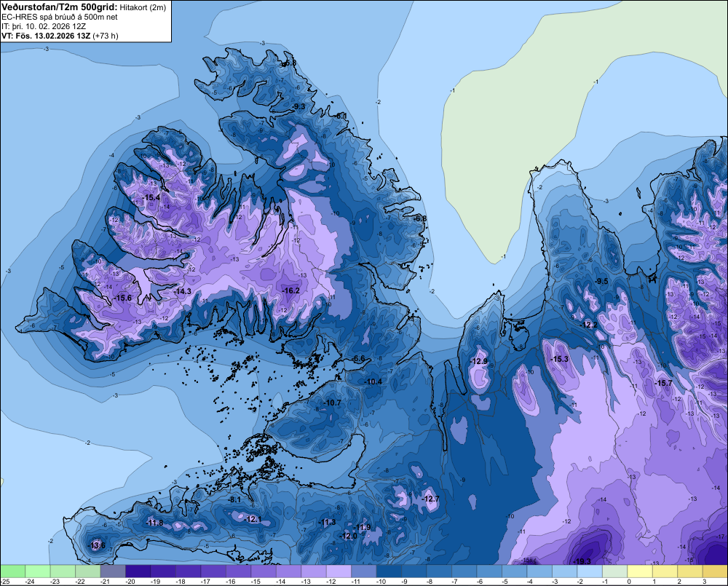
Task: Select the pale yellow legend swatch above 0
Action: pyautogui.click(x=640, y=571)
